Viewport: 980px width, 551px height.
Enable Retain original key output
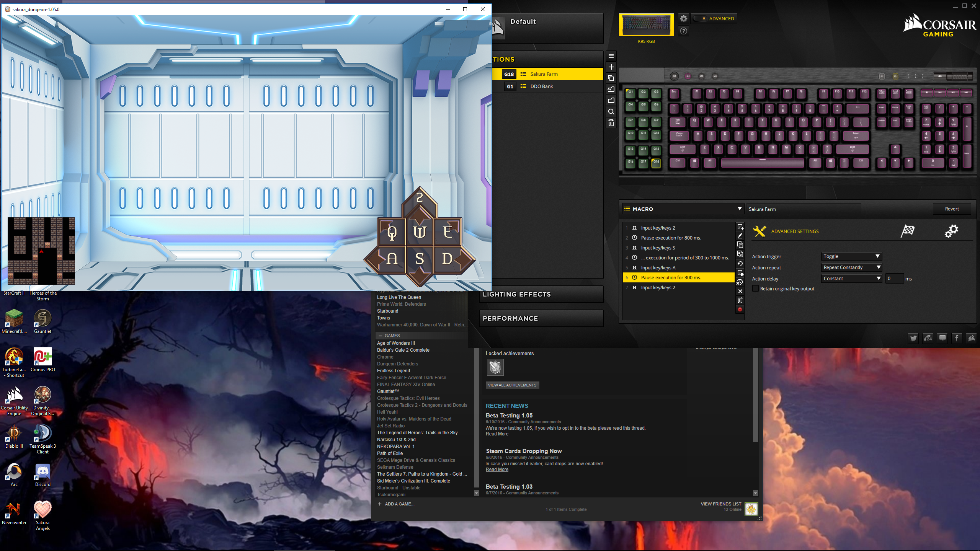coord(755,289)
